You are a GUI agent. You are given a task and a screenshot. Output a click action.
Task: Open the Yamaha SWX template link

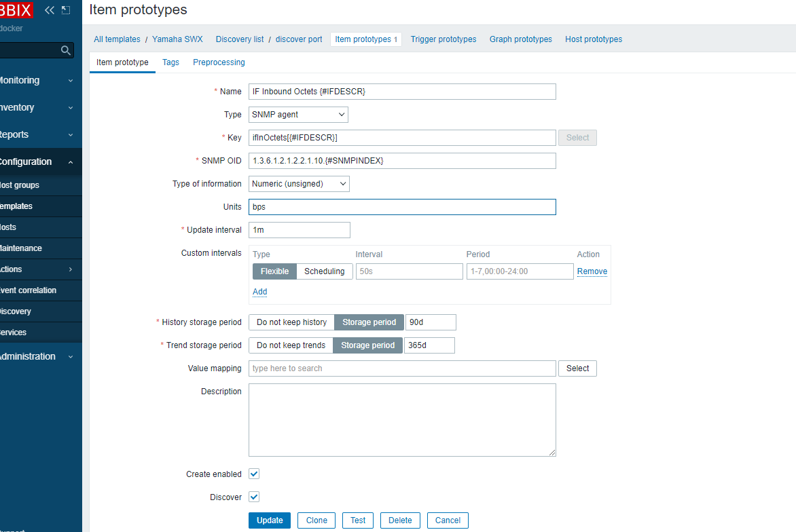[177, 39]
